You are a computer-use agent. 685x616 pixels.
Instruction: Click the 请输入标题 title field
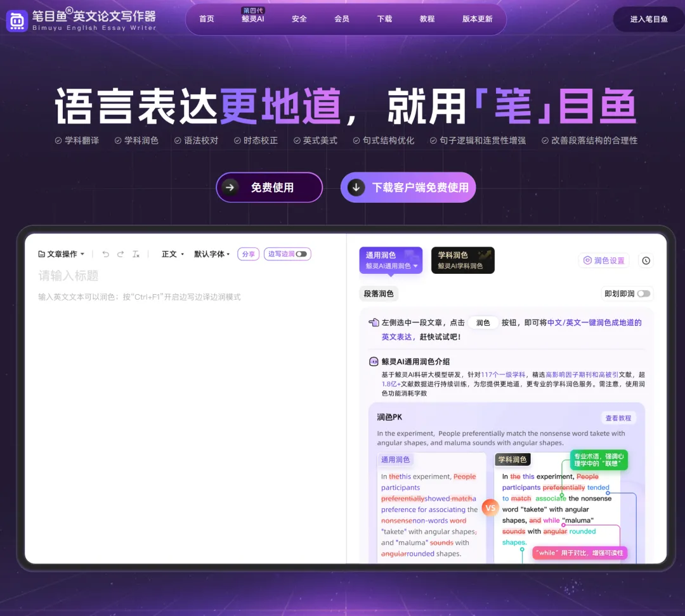(x=68, y=276)
